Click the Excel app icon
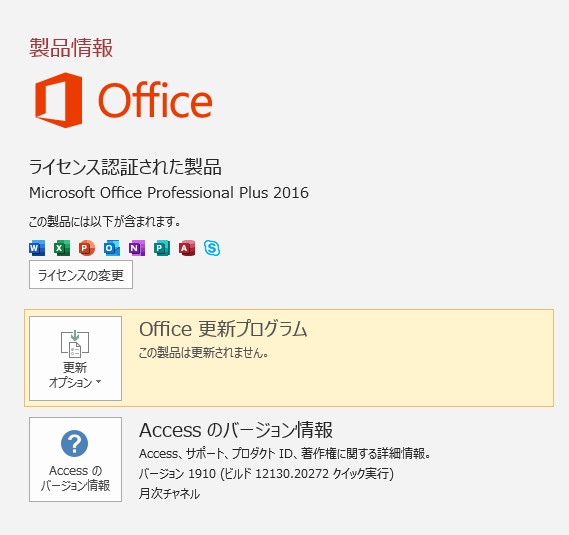This screenshot has height=535, width=569. click(x=62, y=248)
